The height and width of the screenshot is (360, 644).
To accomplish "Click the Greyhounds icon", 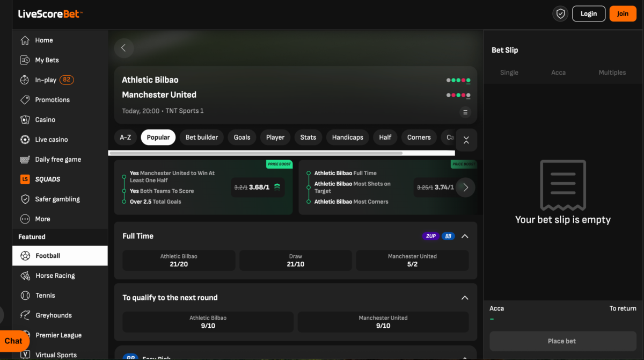I will (25, 315).
